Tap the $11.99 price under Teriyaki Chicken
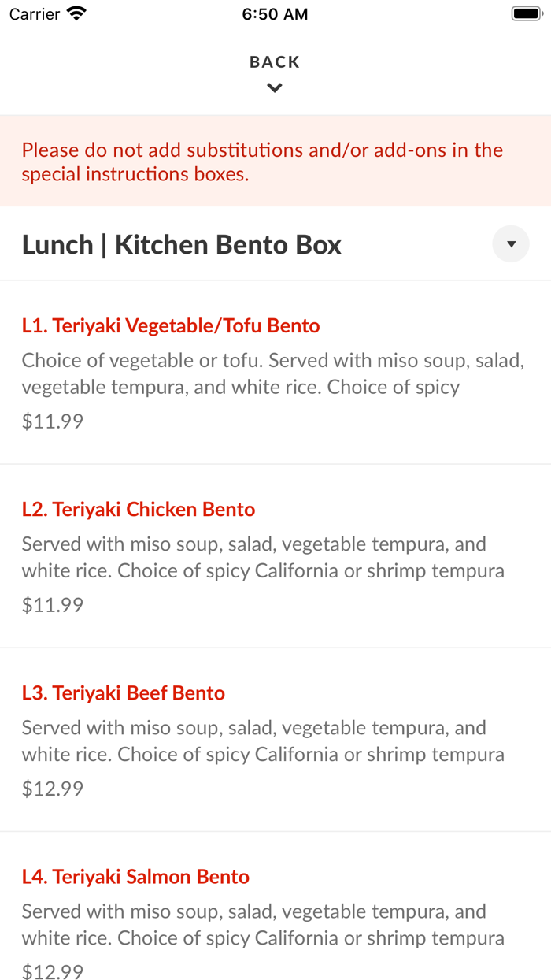 click(53, 604)
